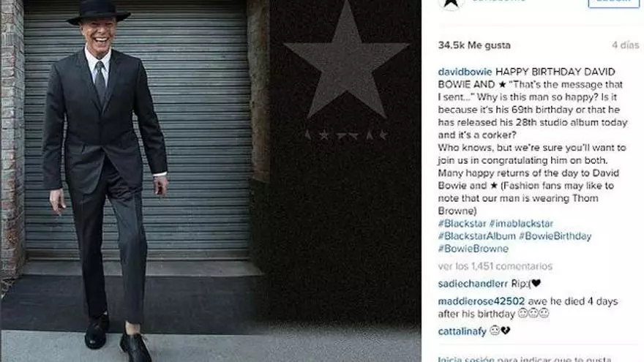Click the account name header next to the avatar
Screen dimensions: 644x362
click(x=499, y=1)
